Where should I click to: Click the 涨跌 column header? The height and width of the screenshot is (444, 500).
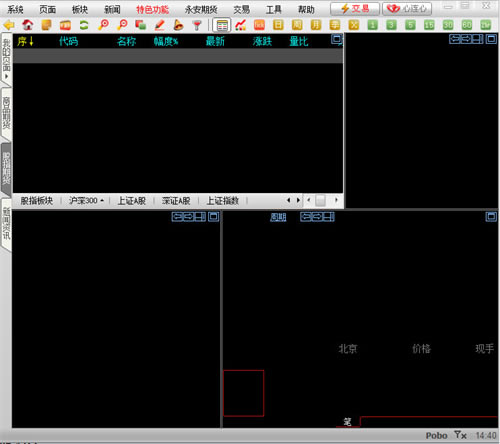tap(262, 41)
